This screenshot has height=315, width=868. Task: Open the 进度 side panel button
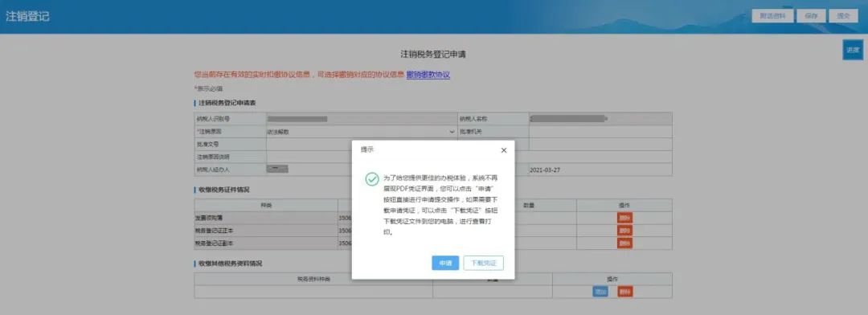pyautogui.click(x=853, y=50)
